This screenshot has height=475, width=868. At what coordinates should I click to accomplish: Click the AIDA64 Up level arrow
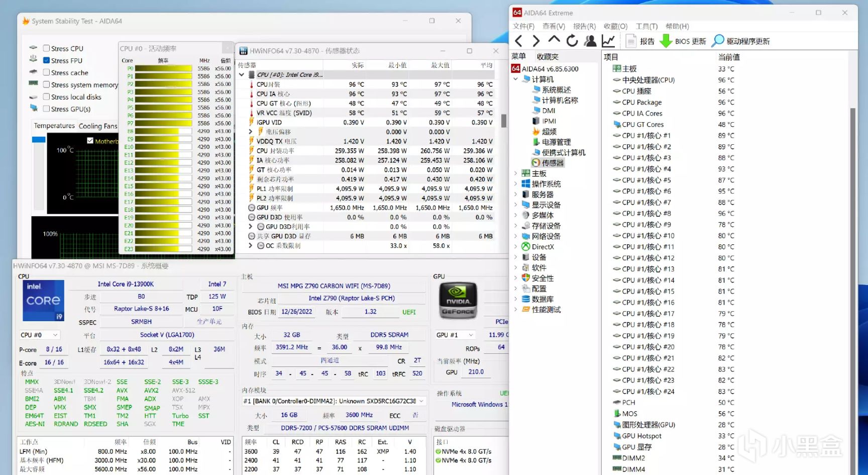pyautogui.click(x=554, y=40)
